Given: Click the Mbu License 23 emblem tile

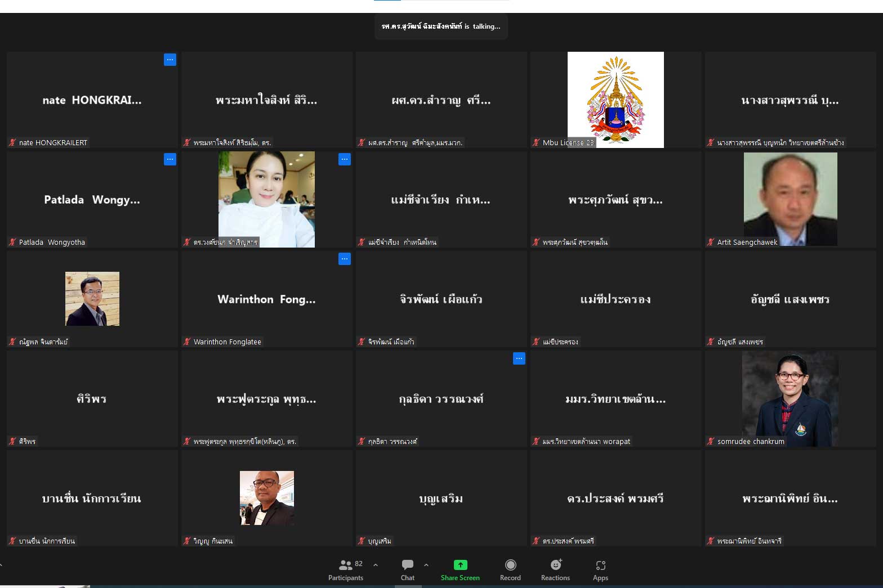Looking at the screenshot, I should click(x=616, y=100).
